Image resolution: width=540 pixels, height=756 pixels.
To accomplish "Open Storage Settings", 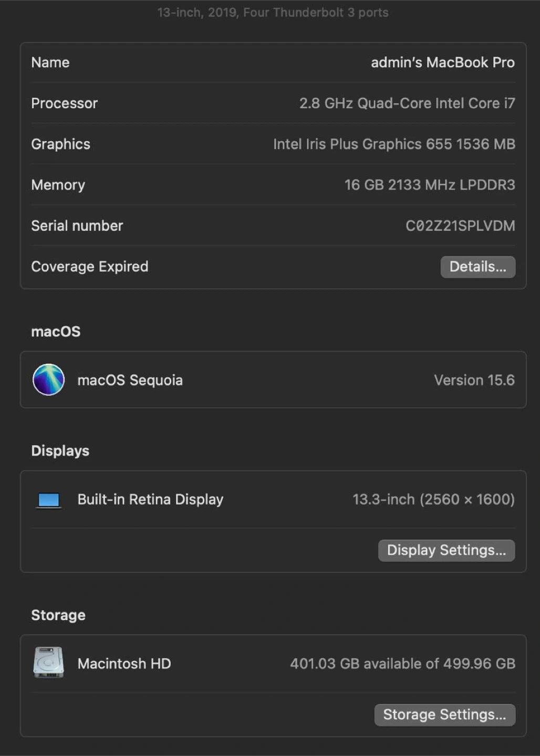I will tap(444, 715).
